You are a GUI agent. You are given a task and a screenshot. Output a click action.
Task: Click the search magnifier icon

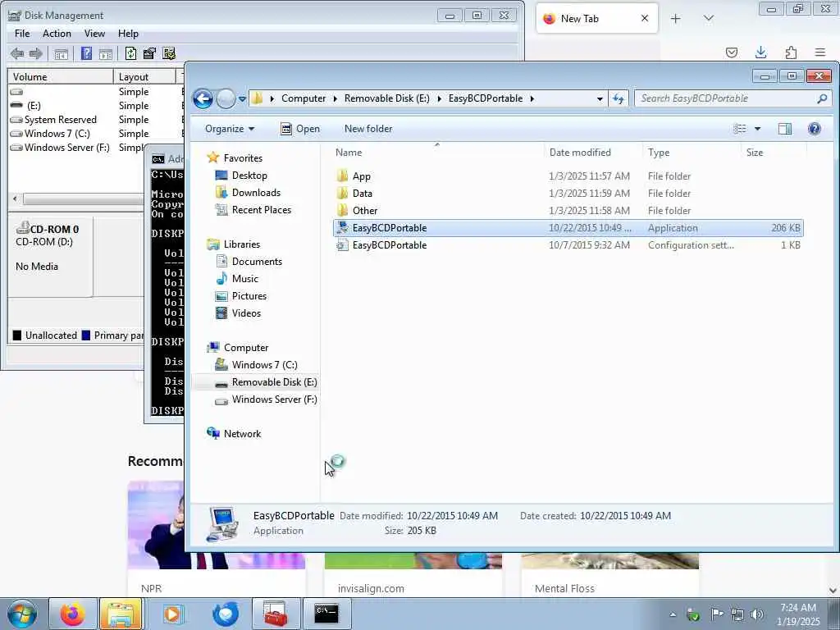tap(822, 98)
